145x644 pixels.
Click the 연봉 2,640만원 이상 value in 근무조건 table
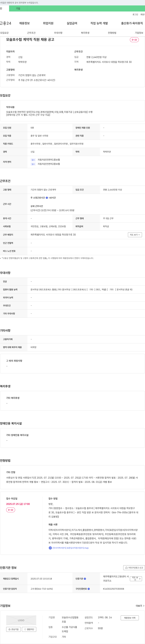coord(113,190)
